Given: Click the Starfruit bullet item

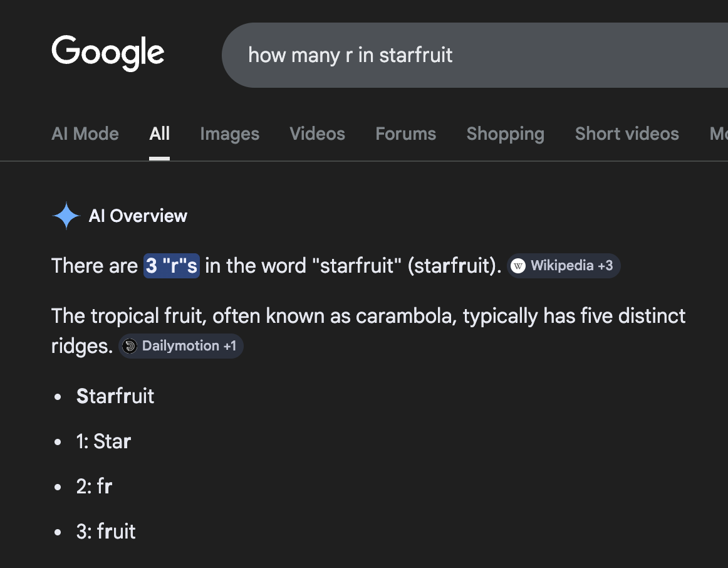Looking at the screenshot, I should tap(115, 396).
